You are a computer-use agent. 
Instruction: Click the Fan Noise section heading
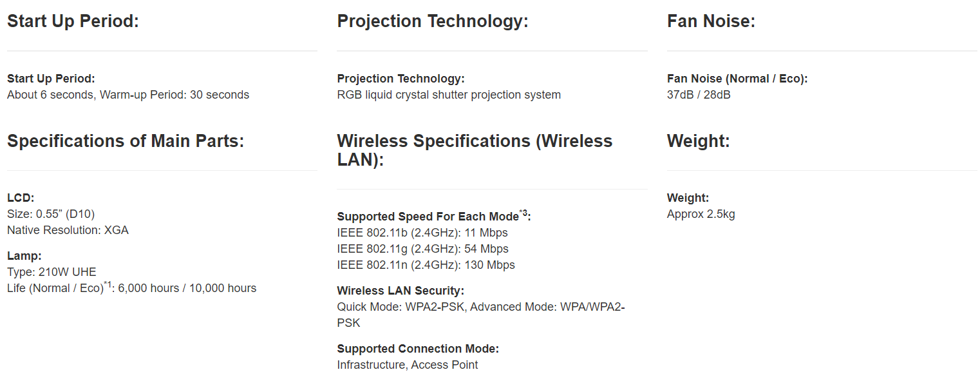click(711, 21)
